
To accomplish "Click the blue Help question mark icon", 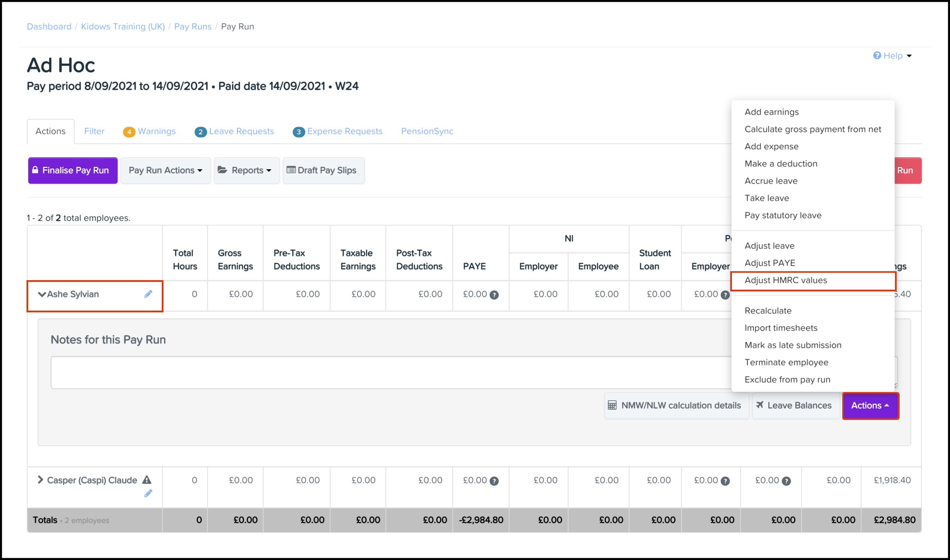I will tap(877, 56).
